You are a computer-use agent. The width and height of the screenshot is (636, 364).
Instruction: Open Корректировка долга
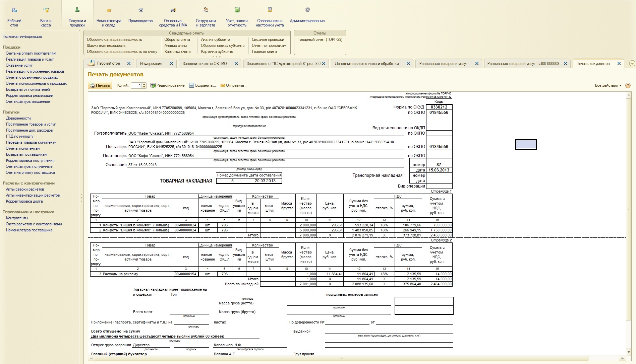[24, 201]
